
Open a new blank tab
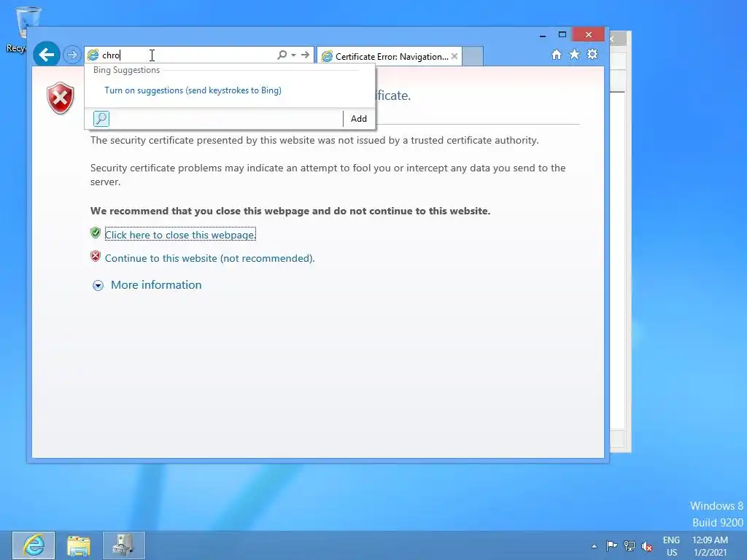[x=473, y=57]
